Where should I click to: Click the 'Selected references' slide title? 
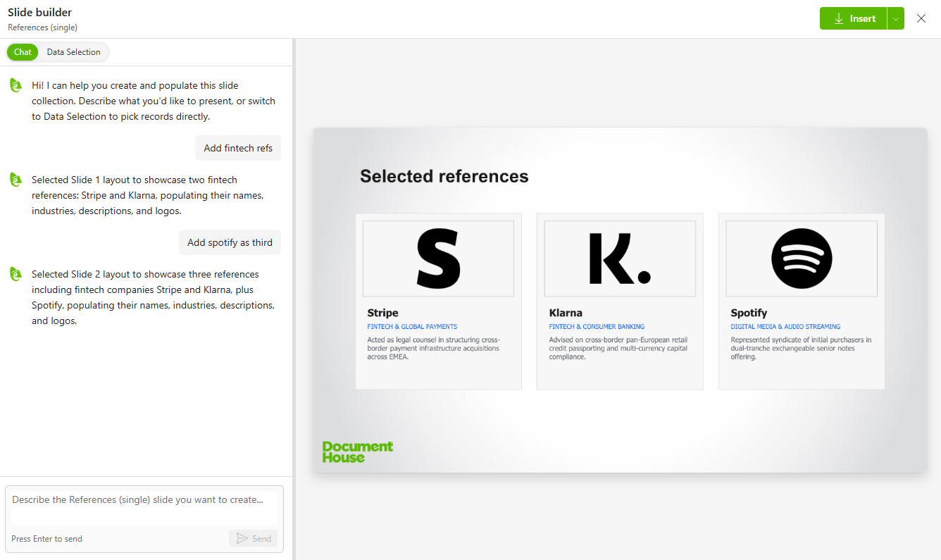click(444, 176)
